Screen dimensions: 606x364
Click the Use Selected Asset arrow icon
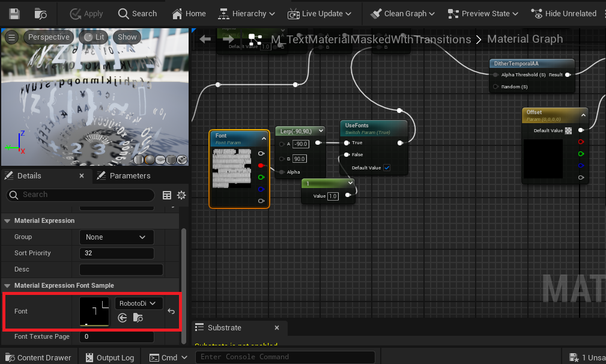tap(123, 318)
